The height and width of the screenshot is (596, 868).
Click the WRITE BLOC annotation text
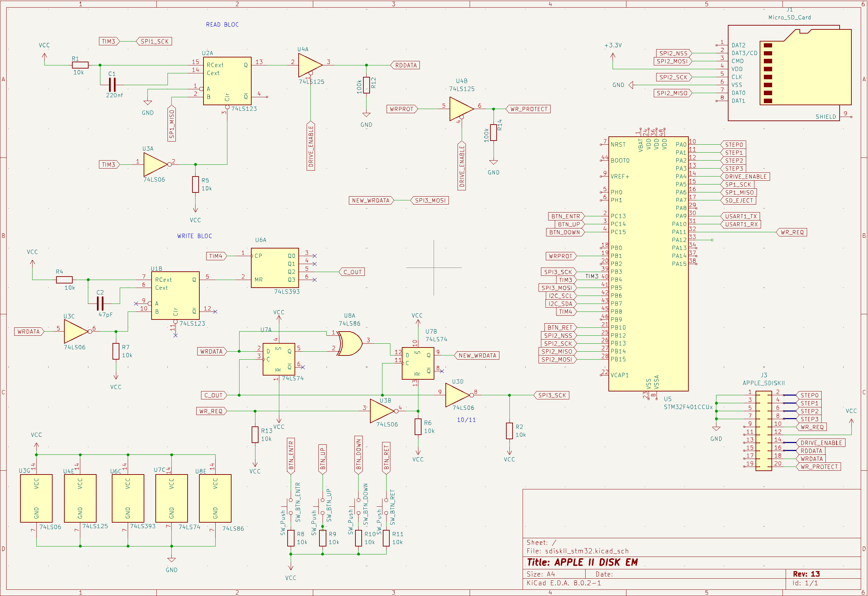tap(195, 236)
